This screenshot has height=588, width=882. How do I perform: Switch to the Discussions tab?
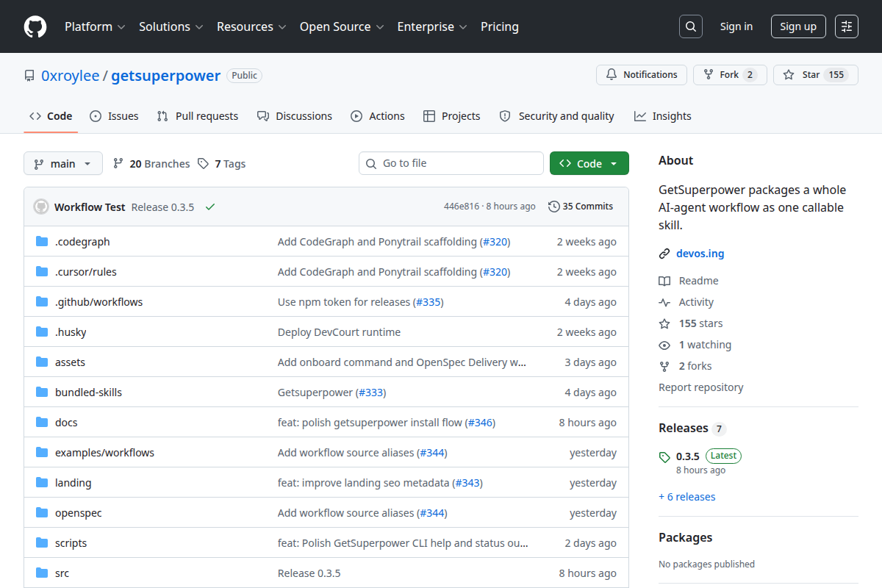(295, 116)
